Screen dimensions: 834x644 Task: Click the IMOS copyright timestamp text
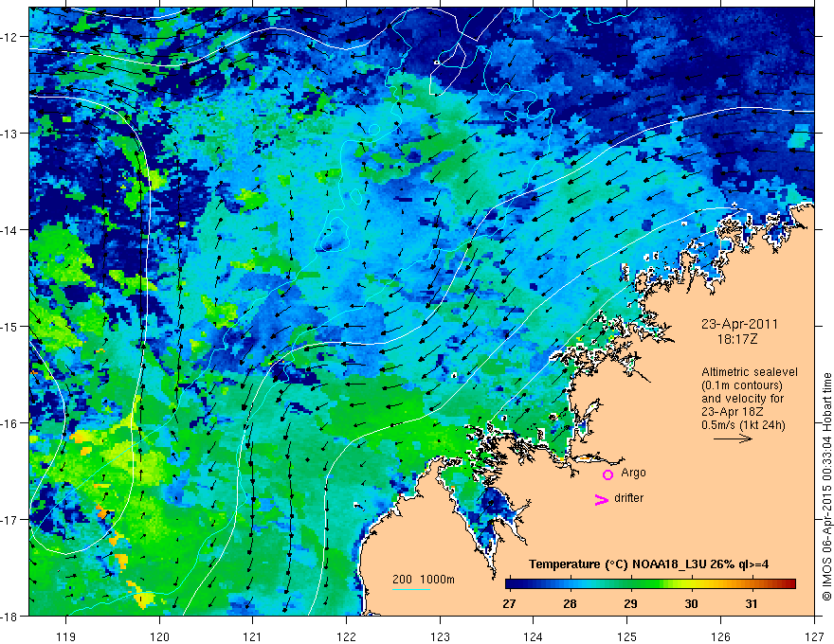pos(826,487)
